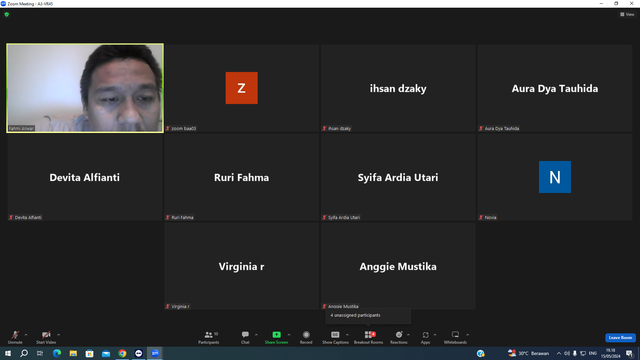Select the zoom baa03 tile with Z avatar
The image size is (640, 360).
[242, 88]
